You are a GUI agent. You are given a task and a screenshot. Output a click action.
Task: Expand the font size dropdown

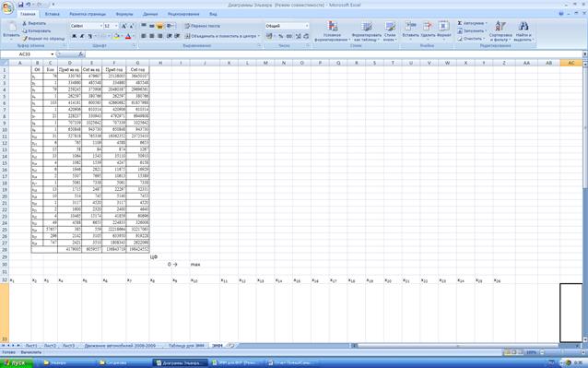click(117, 26)
